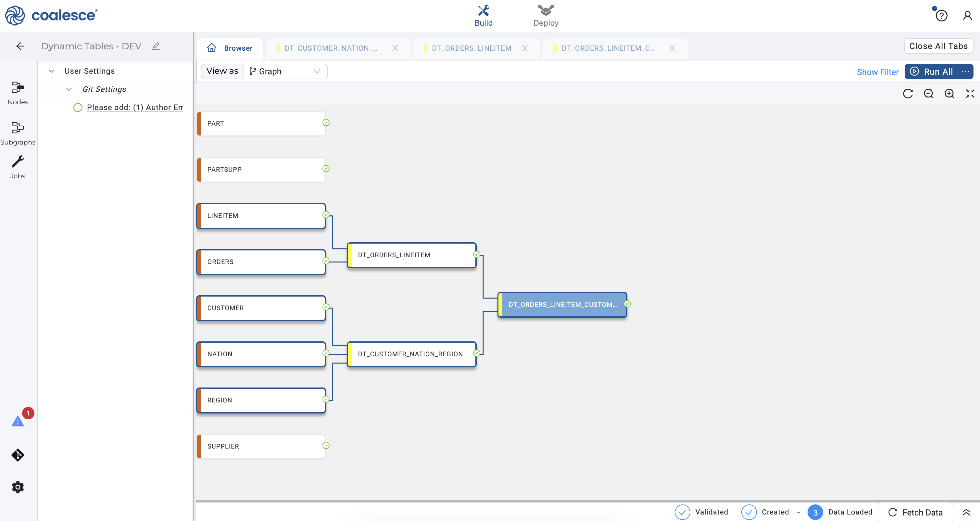Click the green status check on PART node
The width and height of the screenshot is (980, 521).
(326, 122)
